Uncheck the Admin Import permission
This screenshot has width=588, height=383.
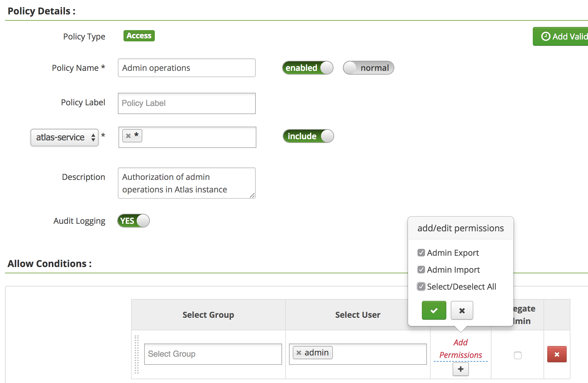(421, 270)
